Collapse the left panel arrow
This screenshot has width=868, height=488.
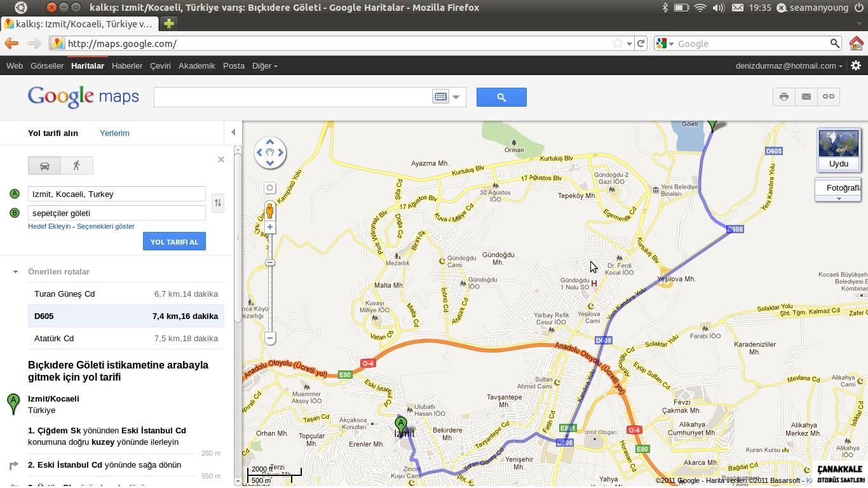coord(233,132)
